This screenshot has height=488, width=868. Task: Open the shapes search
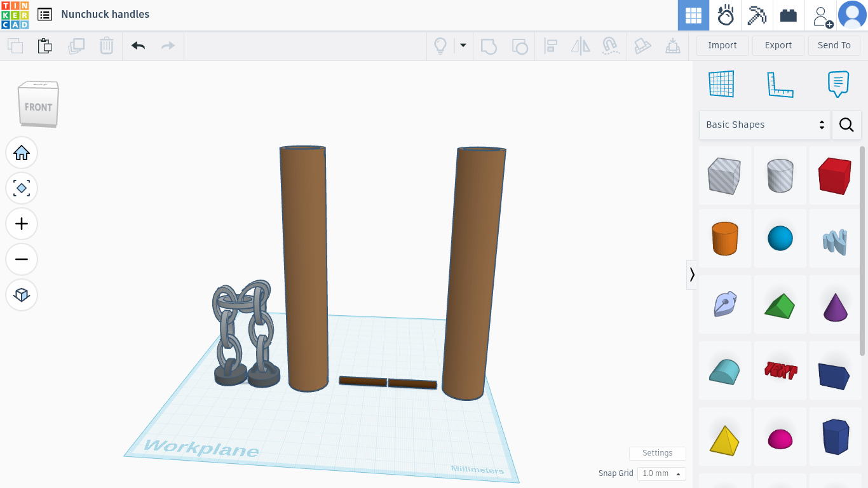(846, 125)
